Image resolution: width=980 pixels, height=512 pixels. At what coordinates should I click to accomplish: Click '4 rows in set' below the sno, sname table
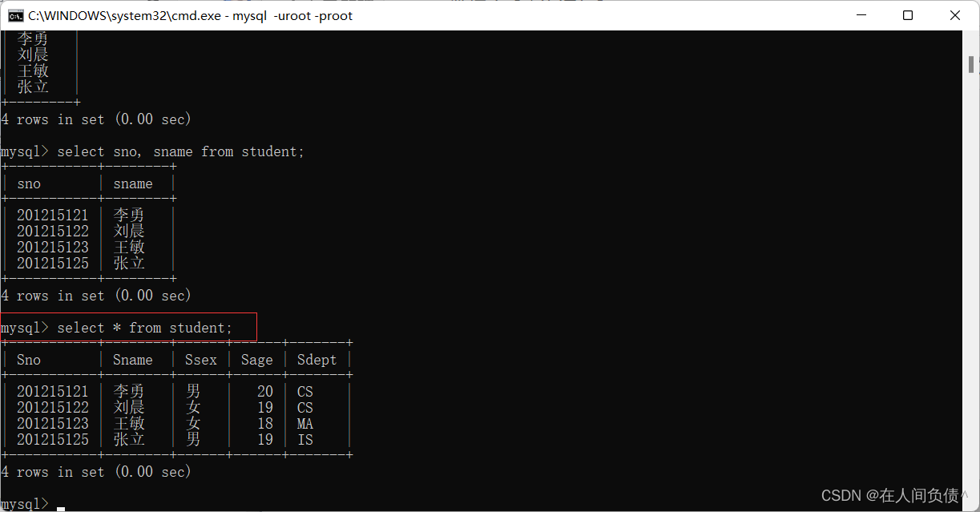pos(53,296)
